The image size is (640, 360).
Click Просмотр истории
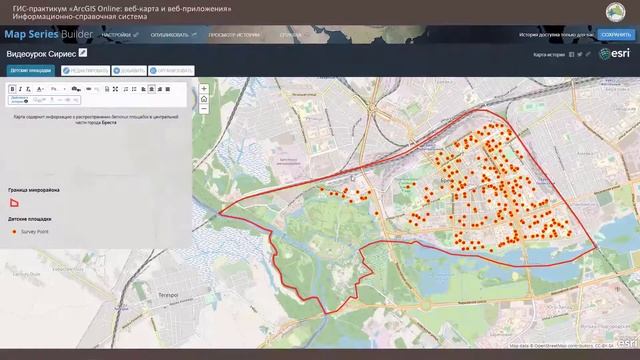tap(234, 35)
